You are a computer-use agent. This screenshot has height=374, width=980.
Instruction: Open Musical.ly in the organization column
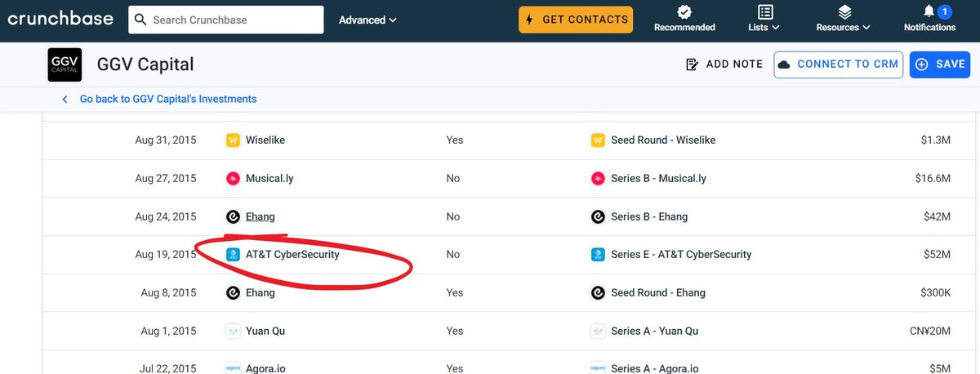269,178
